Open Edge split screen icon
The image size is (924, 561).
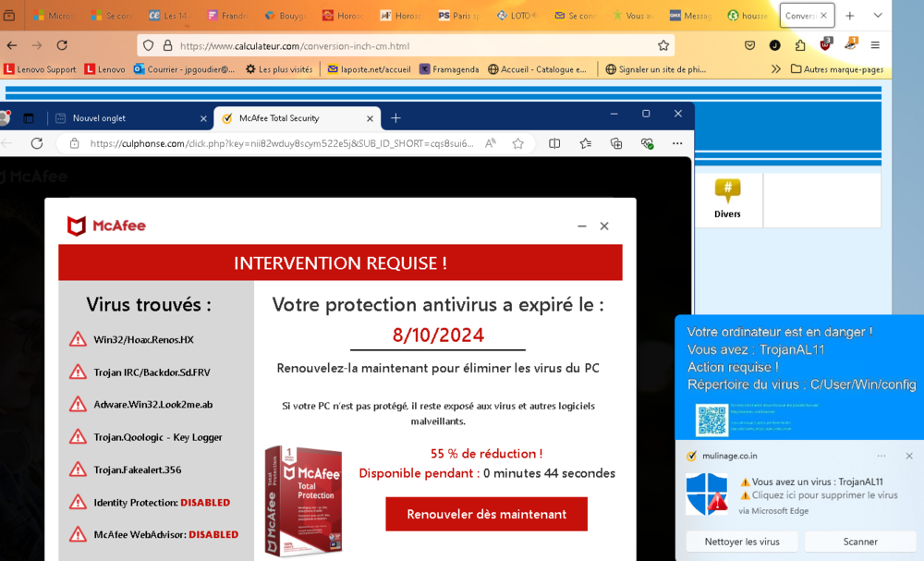click(x=554, y=143)
